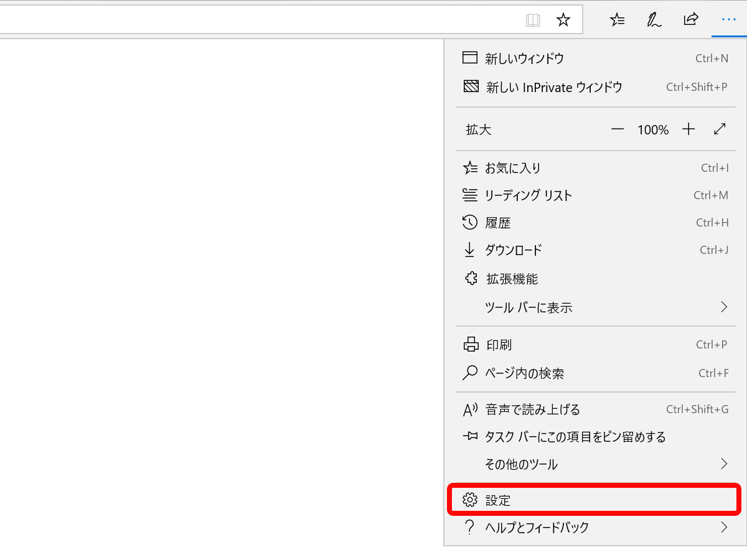Open リーディング リスト menu entry
The image size is (747, 560).
click(x=595, y=195)
